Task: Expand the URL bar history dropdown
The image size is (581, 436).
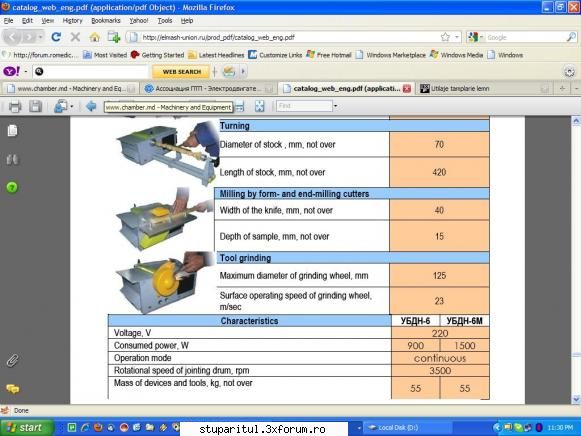Action: click(x=457, y=37)
